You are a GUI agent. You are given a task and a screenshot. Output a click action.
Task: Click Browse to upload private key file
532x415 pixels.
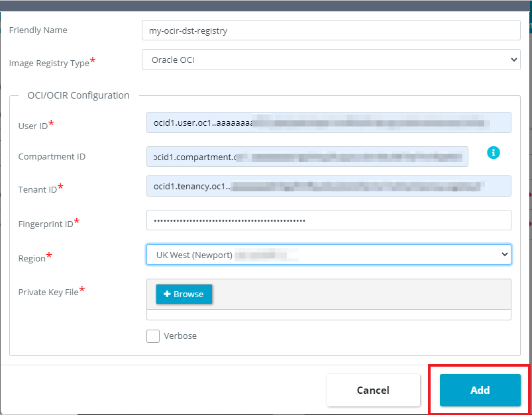pos(184,294)
